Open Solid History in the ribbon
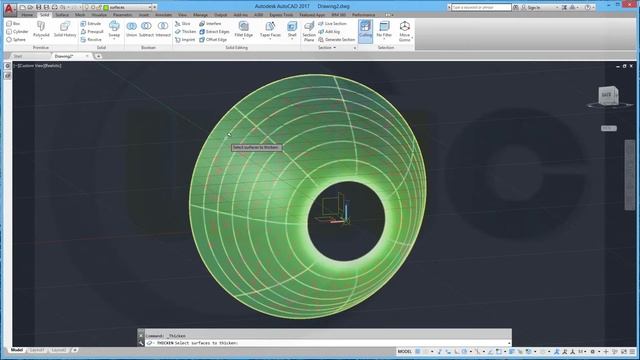 point(65,30)
